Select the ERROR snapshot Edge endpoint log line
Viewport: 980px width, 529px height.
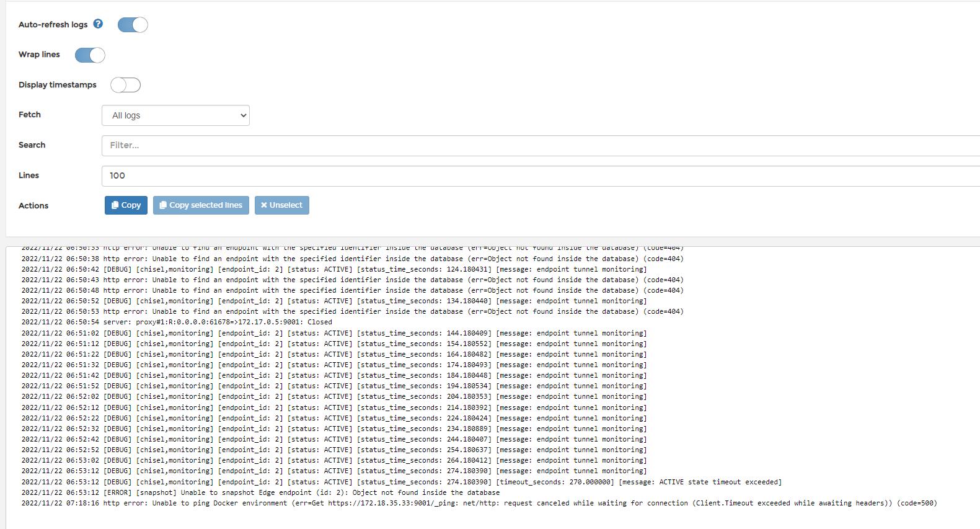point(260,492)
